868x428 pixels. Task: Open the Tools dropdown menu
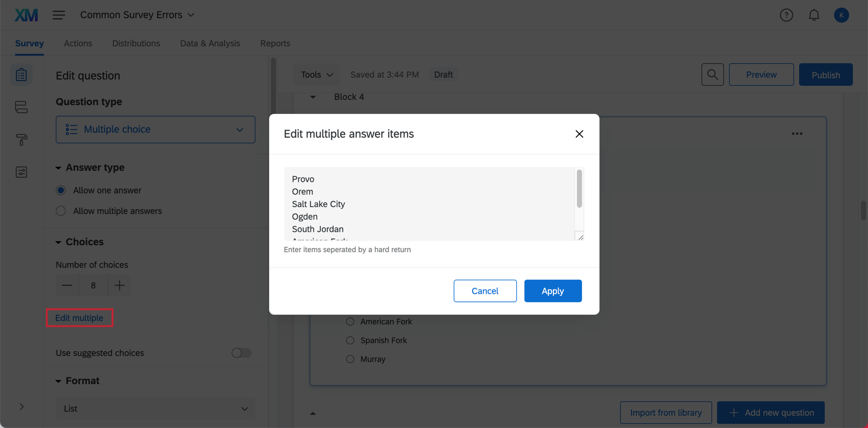pyautogui.click(x=317, y=75)
